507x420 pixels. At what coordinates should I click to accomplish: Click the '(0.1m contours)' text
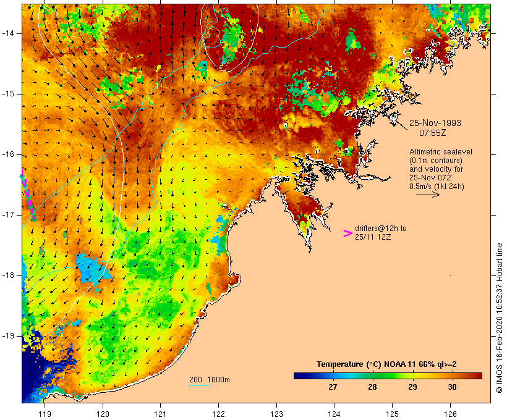pos(436,161)
